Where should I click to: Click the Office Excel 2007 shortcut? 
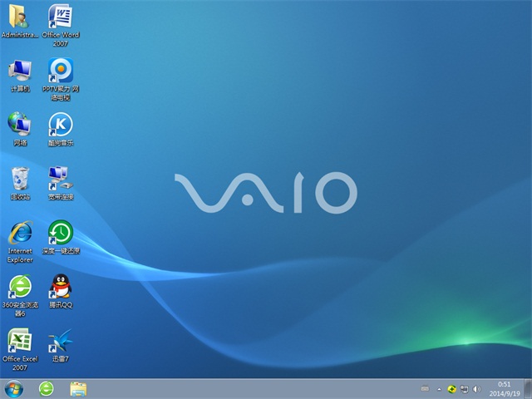point(19,340)
